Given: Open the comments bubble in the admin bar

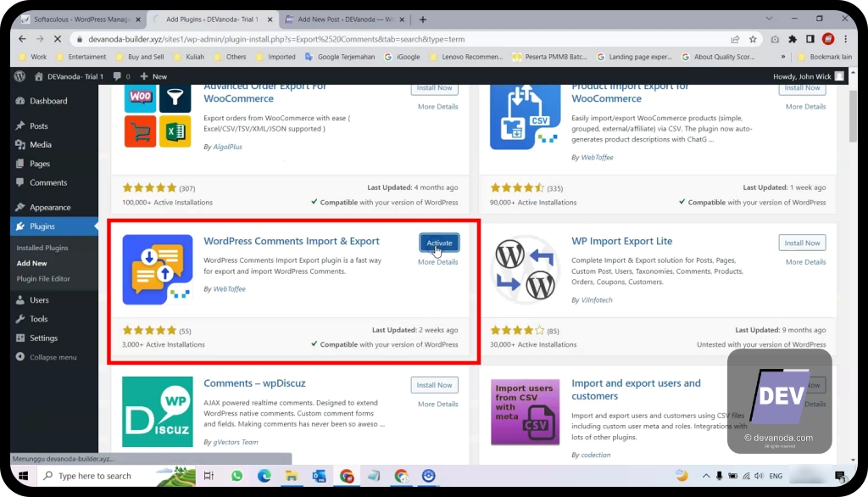Looking at the screenshot, I should tap(120, 76).
